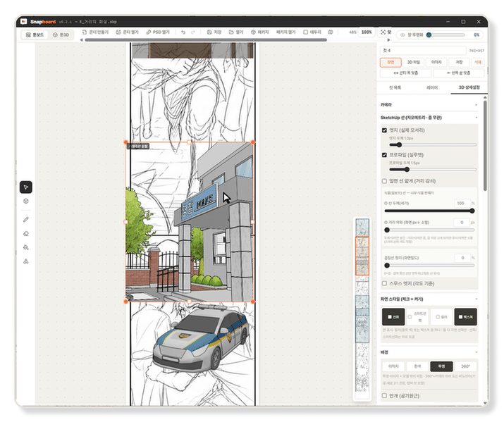The width and height of the screenshot is (504, 422).
Task: Open the 3D 상세설정 tab
Action: 469,87
